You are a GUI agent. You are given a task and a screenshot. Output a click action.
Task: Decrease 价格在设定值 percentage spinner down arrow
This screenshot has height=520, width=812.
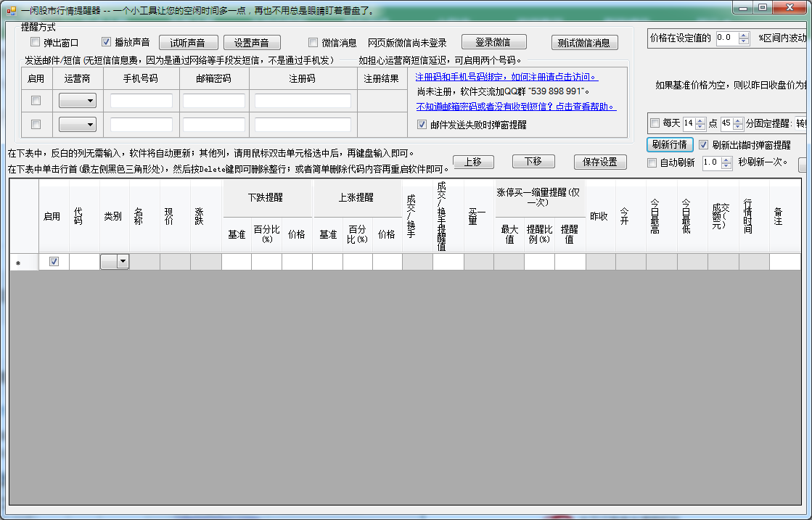744,41
